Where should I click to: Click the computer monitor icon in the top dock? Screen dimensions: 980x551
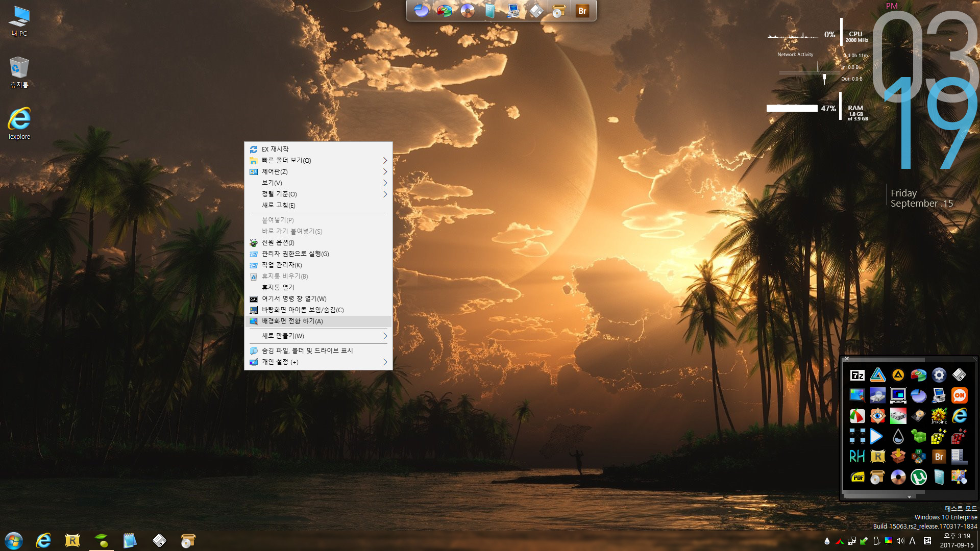click(x=513, y=11)
